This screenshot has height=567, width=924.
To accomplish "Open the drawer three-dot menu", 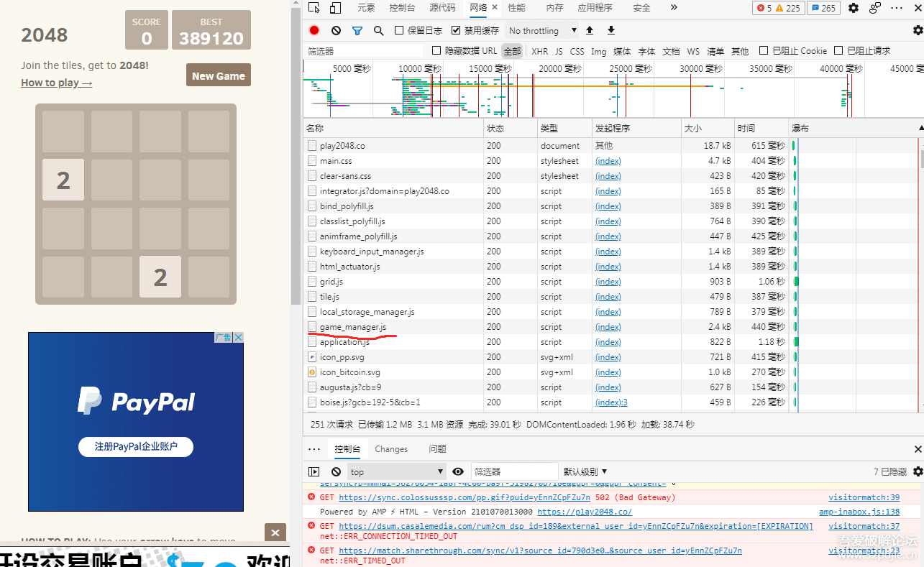I will coord(314,449).
